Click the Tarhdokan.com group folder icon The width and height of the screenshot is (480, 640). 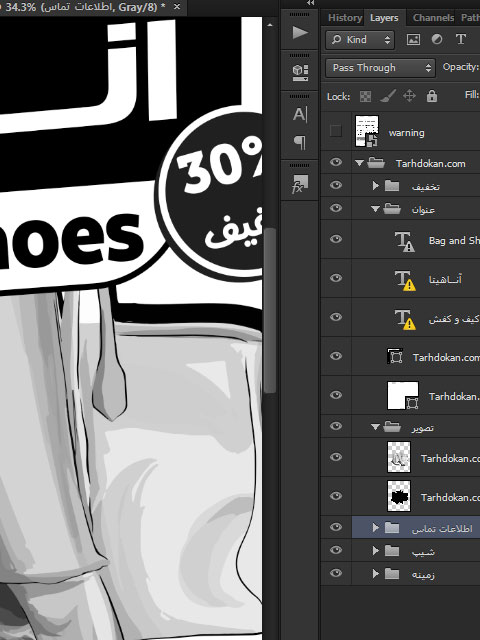(x=376, y=163)
